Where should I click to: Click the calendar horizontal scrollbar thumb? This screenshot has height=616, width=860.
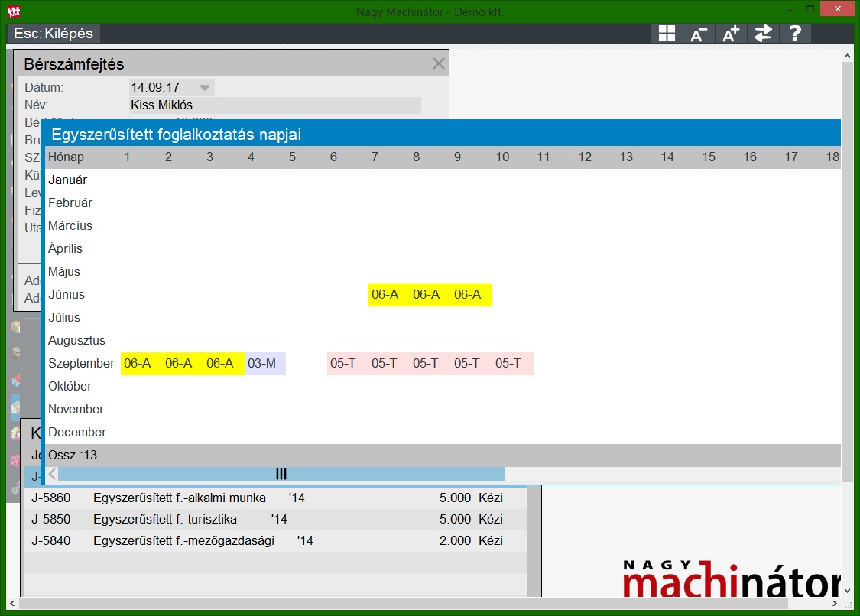tap(281, 474)
